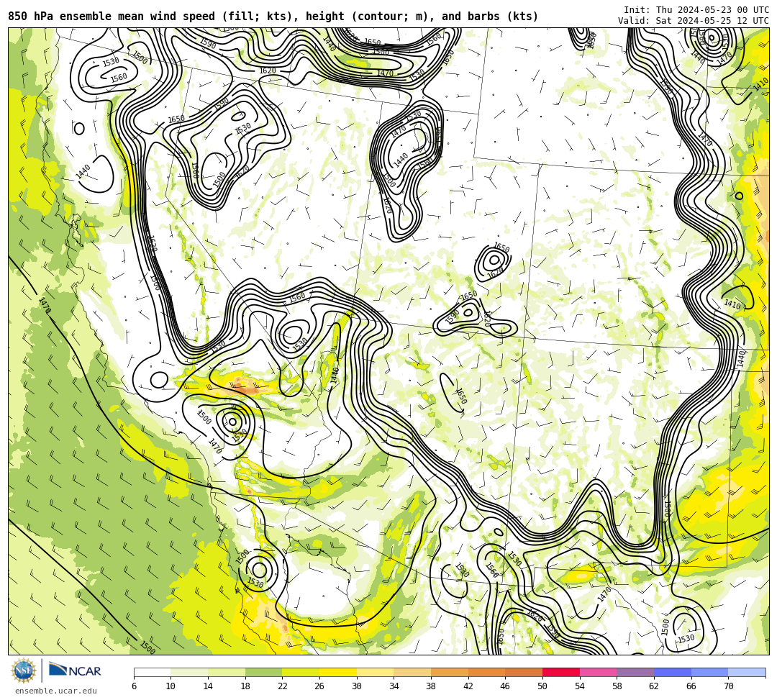Click the colorbar tick label 58

click(x=617, y=686)
